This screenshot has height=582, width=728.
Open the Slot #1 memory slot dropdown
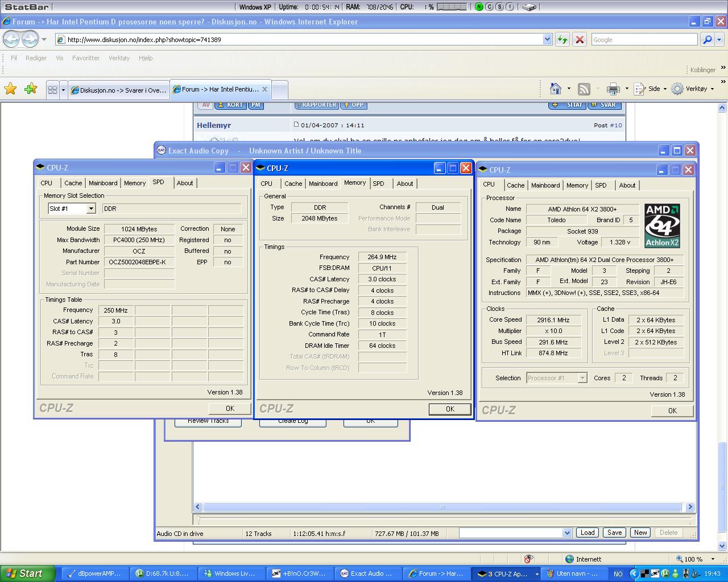(x=90, y=209)
